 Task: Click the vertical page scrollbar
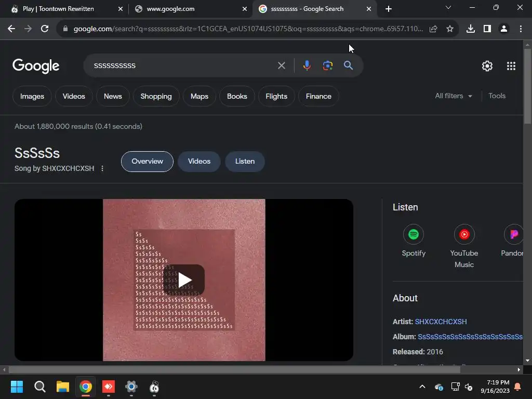coord(527,87)
